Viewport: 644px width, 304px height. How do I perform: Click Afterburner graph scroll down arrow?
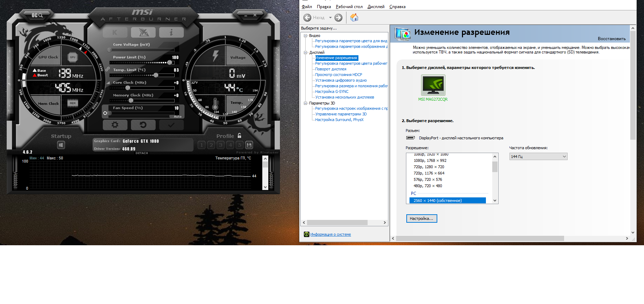pyautogui.click(x=265, y=187)
